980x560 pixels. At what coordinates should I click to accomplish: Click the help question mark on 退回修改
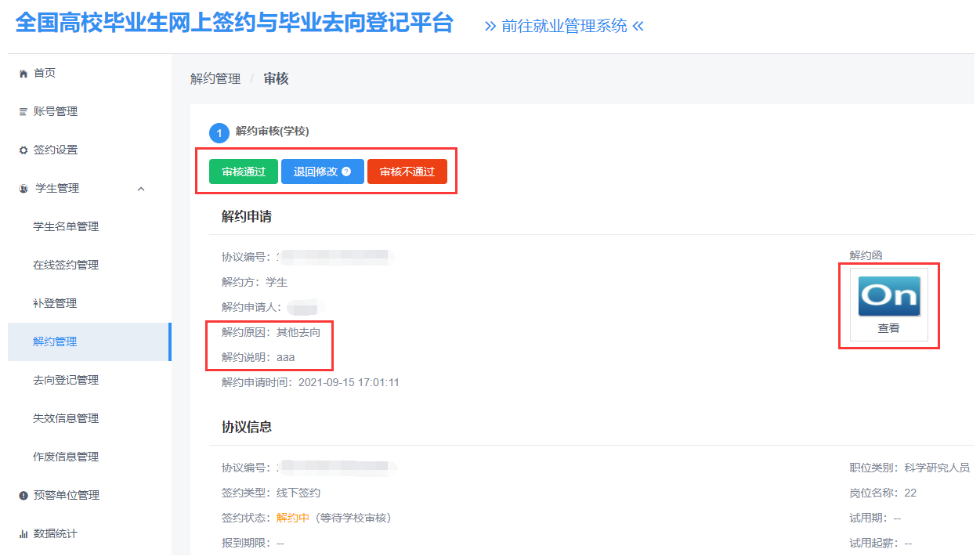coord(346,172)
